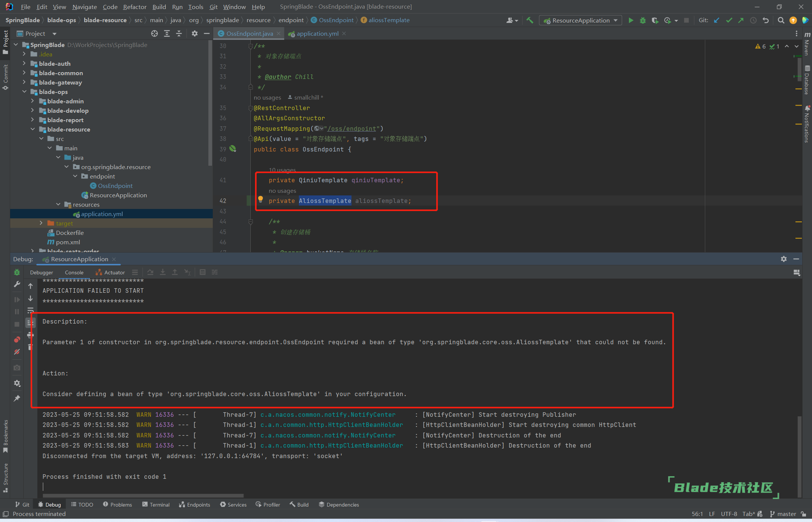Open ResourceApplication run configuration dropdown
812x522 pixels.
(x=580, y=20)
